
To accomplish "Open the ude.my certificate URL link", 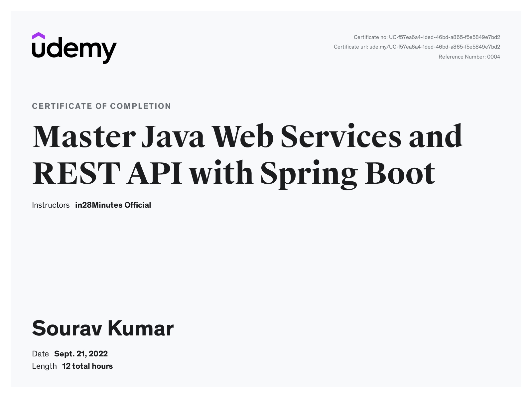I will (434, 47).
